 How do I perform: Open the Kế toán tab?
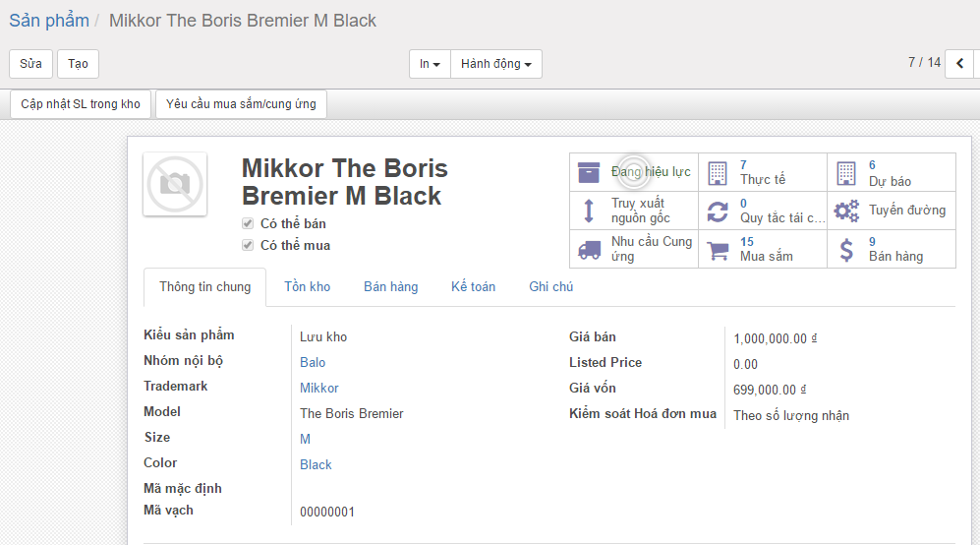[473, 286]
